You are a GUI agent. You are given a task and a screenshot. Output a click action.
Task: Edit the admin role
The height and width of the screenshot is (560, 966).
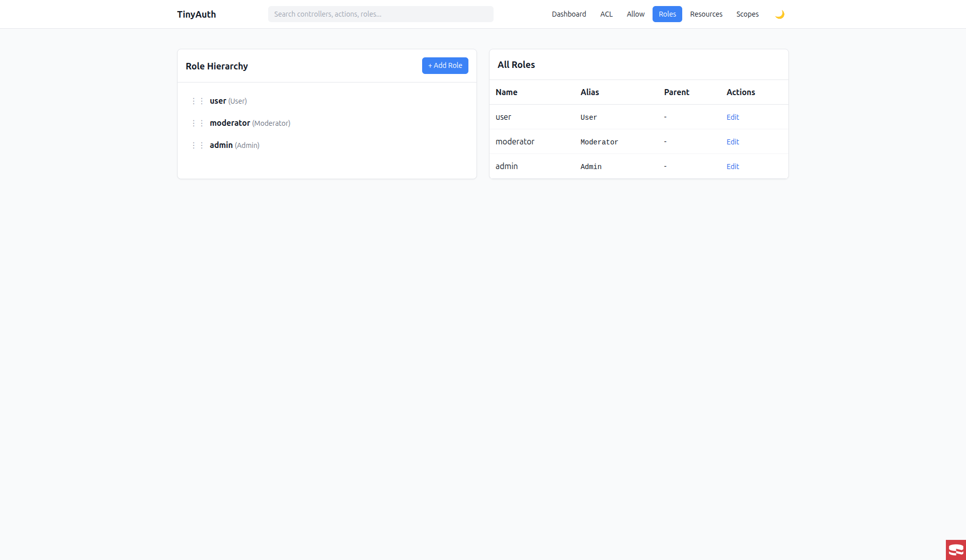coord(733,167)
